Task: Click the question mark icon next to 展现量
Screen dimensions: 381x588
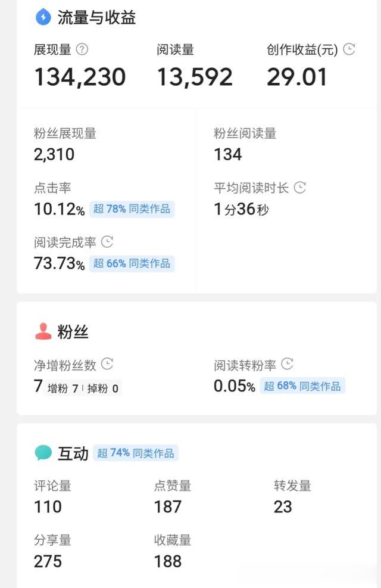Action: (82, 50)
